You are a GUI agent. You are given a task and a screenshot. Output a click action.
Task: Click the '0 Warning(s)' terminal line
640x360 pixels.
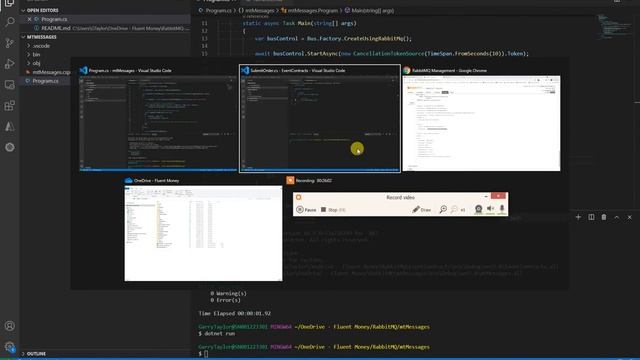point(228,293)
